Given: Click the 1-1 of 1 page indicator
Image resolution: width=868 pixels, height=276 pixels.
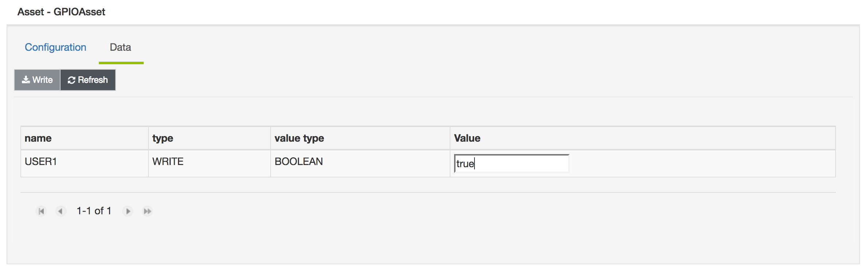Looking at the screenshot, I should [x=94, y=211].
